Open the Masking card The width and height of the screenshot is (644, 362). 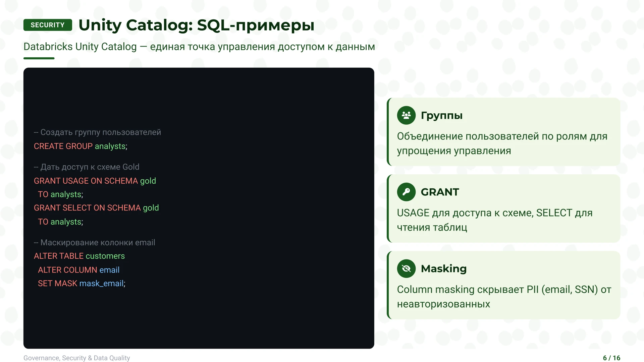tap(503, 285)
